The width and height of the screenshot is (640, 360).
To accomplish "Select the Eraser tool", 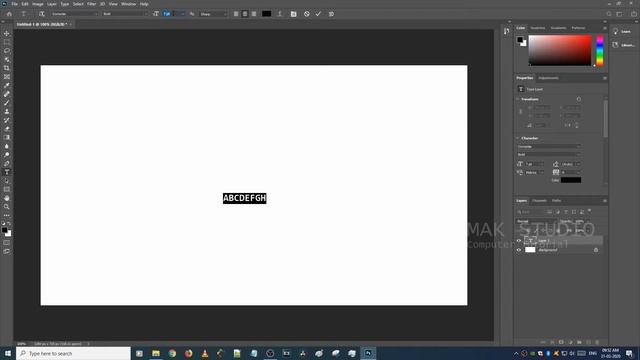I will tap(7, 129).
